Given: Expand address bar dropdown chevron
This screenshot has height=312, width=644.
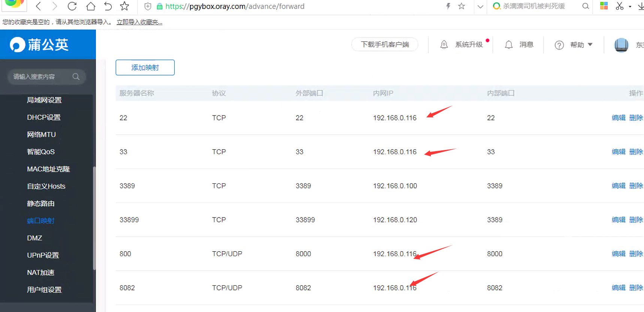Looking at the screenshot, I should tap(480, 6).
